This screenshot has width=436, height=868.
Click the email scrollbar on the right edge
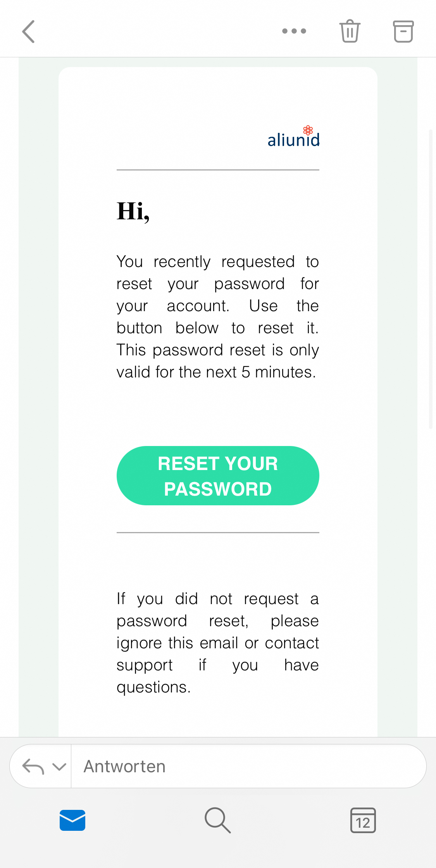[431, 279]
